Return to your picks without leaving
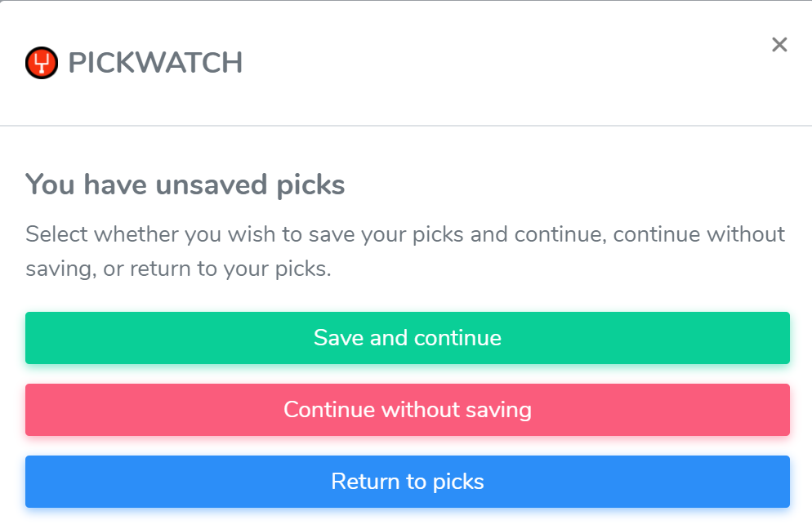Viewport: 812px width, 529px height. click(x=407, y=482)
